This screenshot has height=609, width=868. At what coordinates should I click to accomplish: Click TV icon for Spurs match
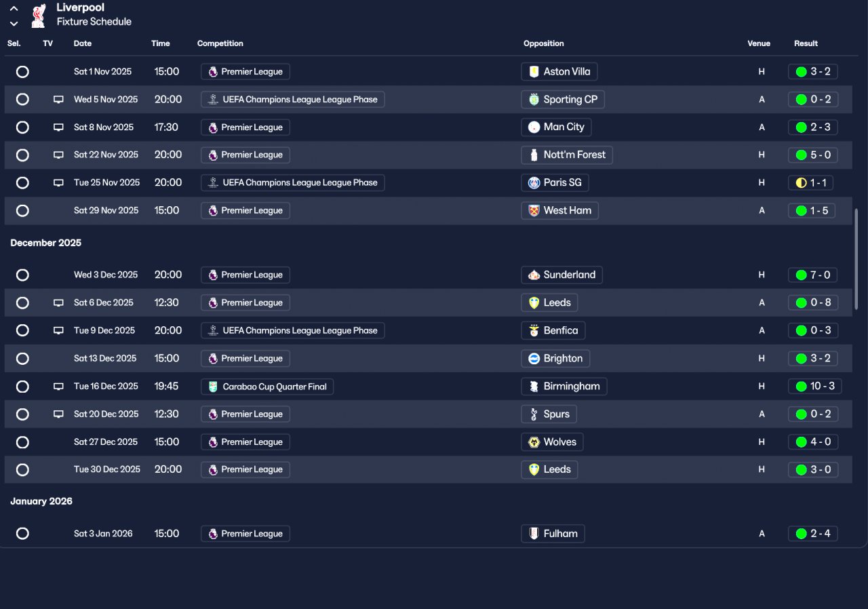point(59,414)
